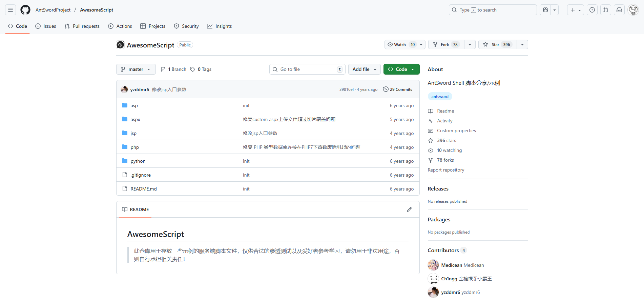The width and height of the screenshot is (644, 300).
Task: Focus the Go to file search field
Action: [x=307, y=69]
